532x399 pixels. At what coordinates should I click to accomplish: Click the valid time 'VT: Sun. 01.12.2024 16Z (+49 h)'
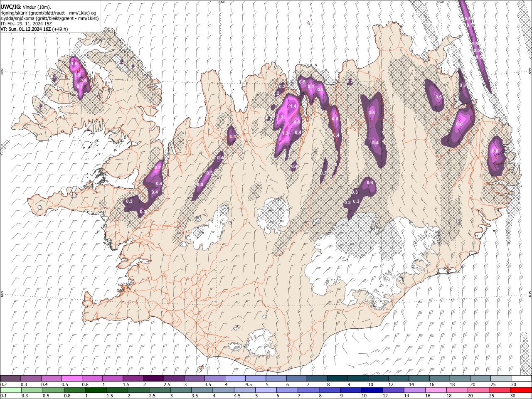click(x=34, y=29)
